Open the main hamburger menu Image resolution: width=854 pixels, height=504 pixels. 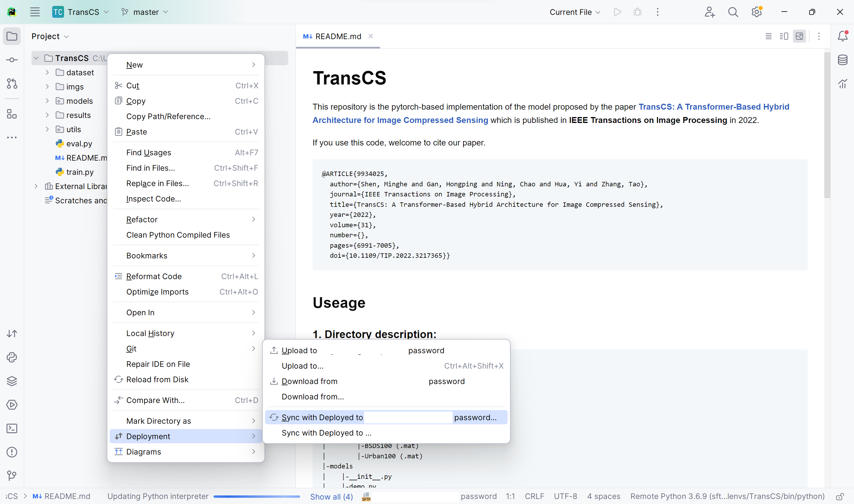(35, 12)
